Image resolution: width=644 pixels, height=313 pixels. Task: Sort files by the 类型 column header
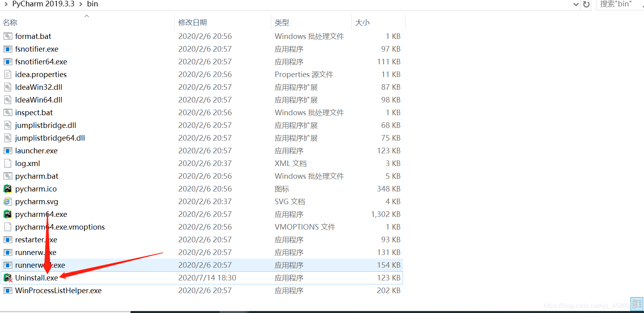pos(282,23)
